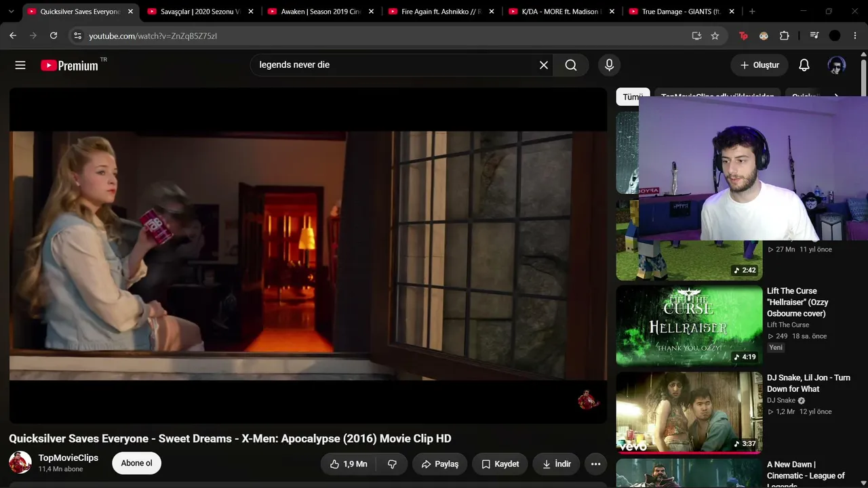
Task: Close the True Damage - GIANTS tab
Action: point(732,12)
